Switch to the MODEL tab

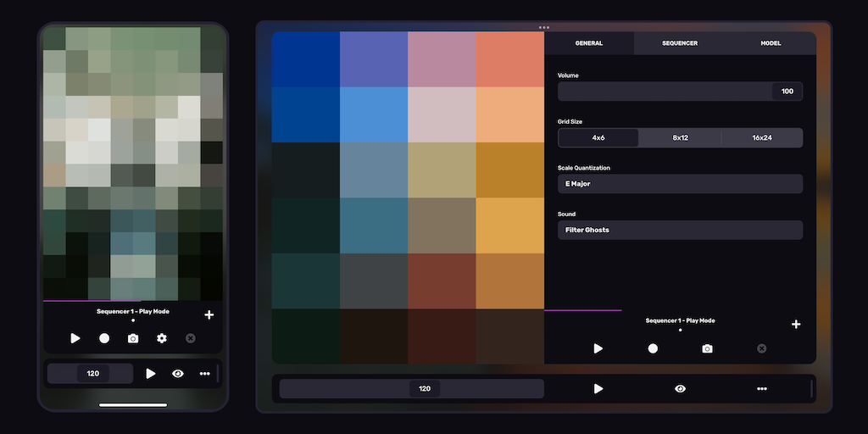(x=771, y=43)
